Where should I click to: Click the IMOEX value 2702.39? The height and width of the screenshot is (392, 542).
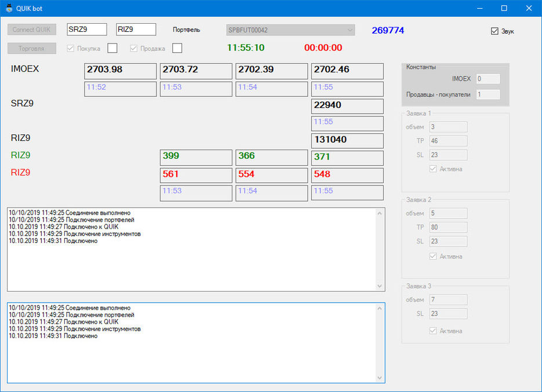tap(272, 71)
